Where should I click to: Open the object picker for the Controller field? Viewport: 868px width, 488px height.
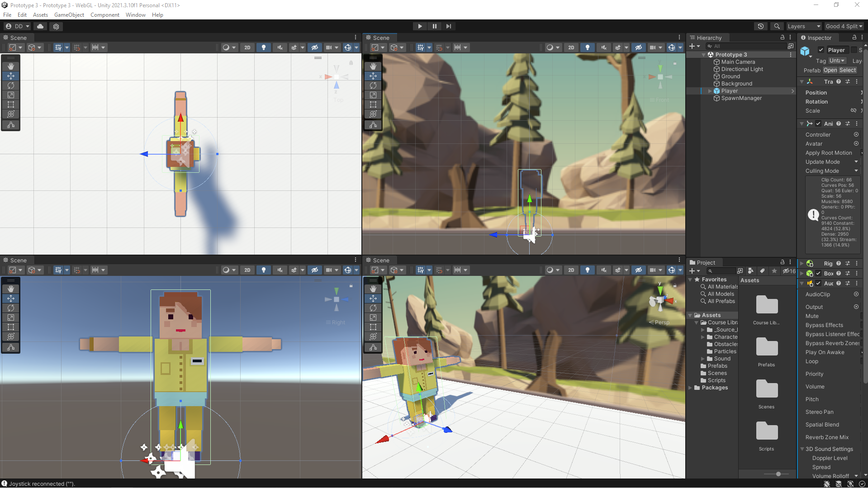[856, 135]
